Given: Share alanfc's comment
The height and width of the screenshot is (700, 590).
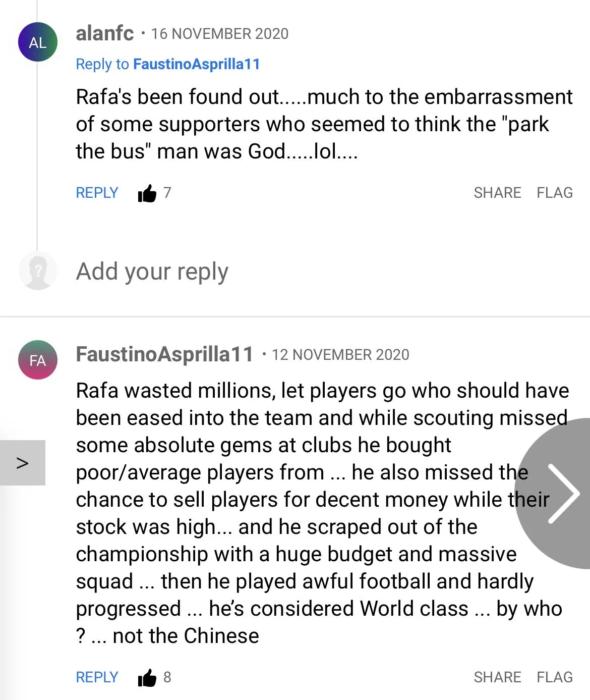Looking at the screenshot, I should click(497, 193).
